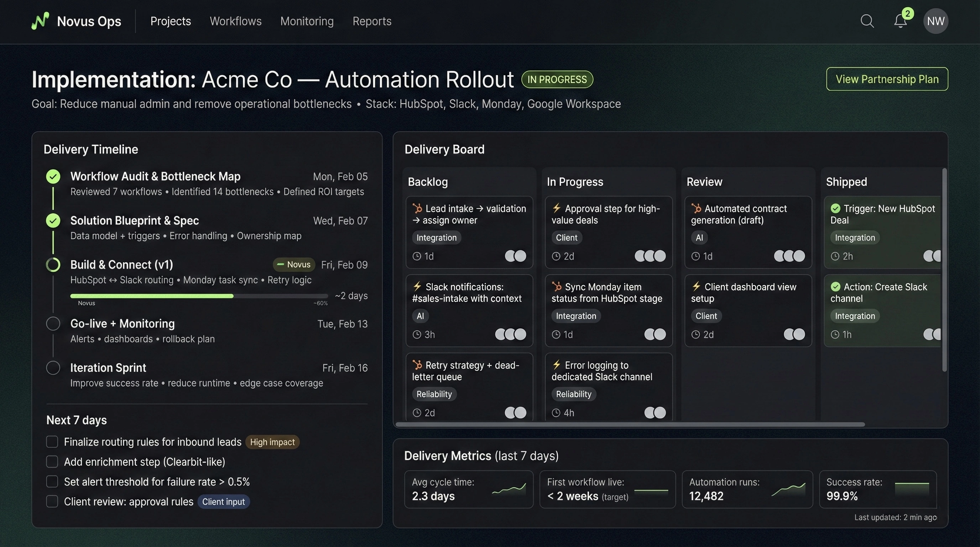Select Go-live + Monitoring timeline marker

[53, 324]
